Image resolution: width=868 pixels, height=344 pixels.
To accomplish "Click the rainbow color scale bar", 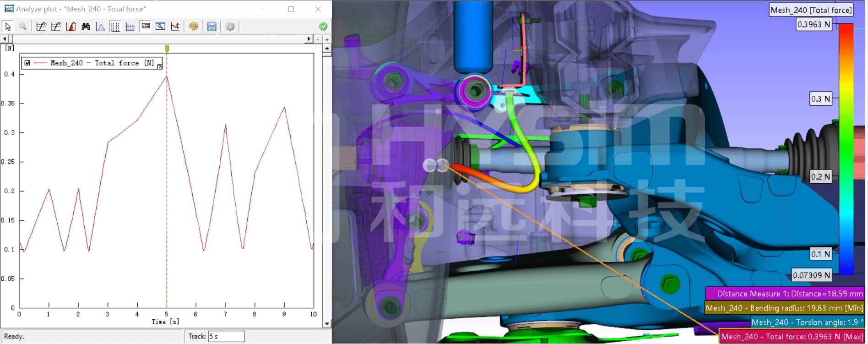I will point(846,149).
